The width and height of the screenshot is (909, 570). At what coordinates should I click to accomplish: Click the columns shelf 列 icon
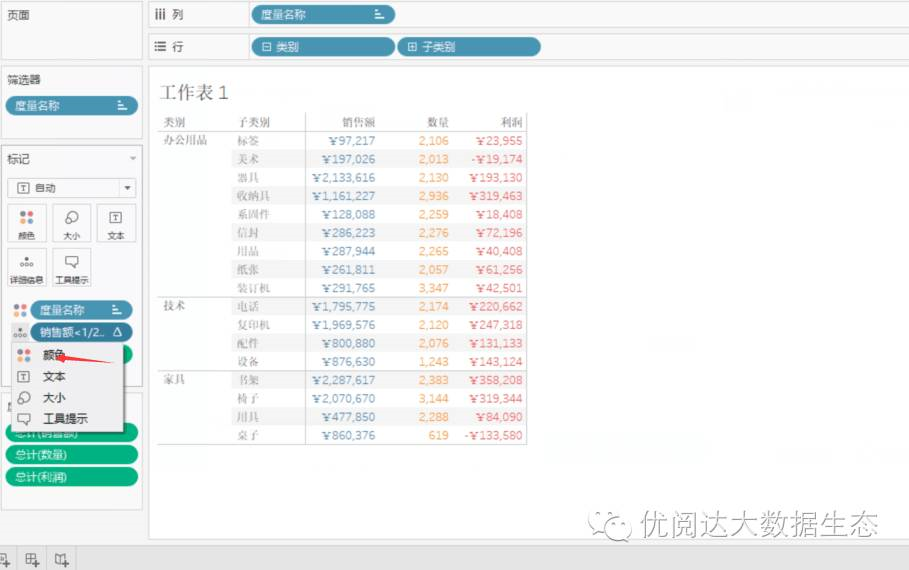click(161, 14)
